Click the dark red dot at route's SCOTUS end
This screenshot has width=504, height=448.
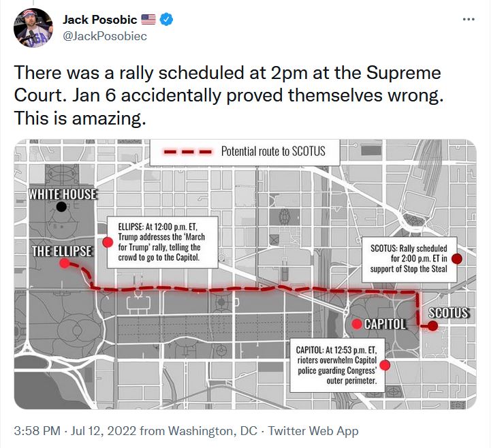click(x=432, y=327)
